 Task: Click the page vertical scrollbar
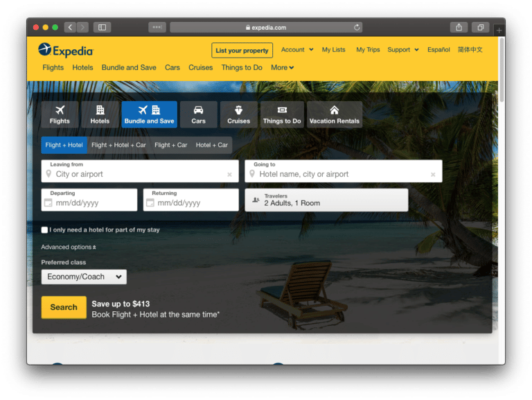point(502,69)
